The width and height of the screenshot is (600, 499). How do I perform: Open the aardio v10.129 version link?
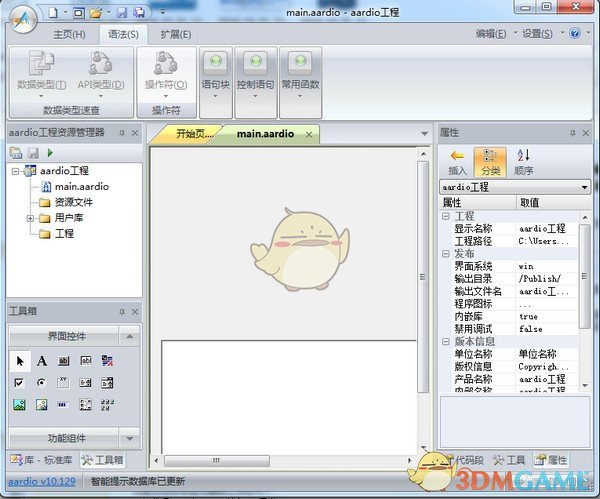42,482
